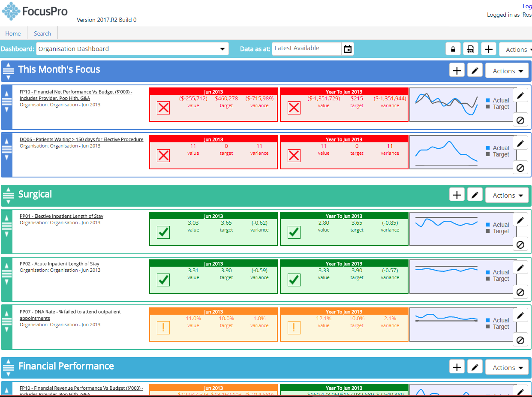Screen dimensions: 532x397
Task: Remove the DQ06 Patients Waiting row
Action: pyautogui.click(x=520, y=168)
